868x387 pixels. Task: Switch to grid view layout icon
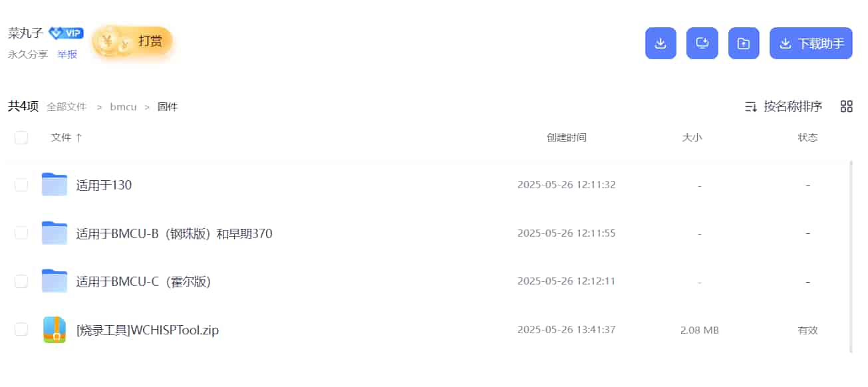pos(847,106)
